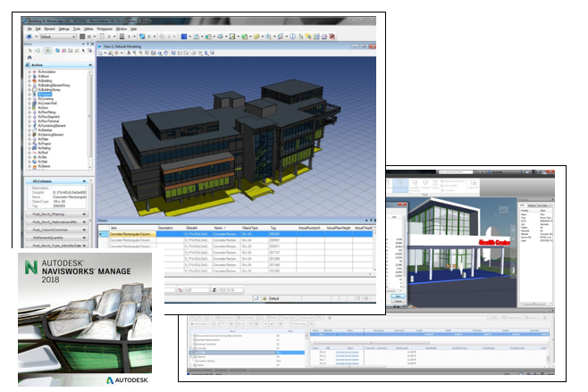This screenshot has width=588, height=392.
Task: Open the Default level dropdown in toolbar
Action: coord(58,37)
